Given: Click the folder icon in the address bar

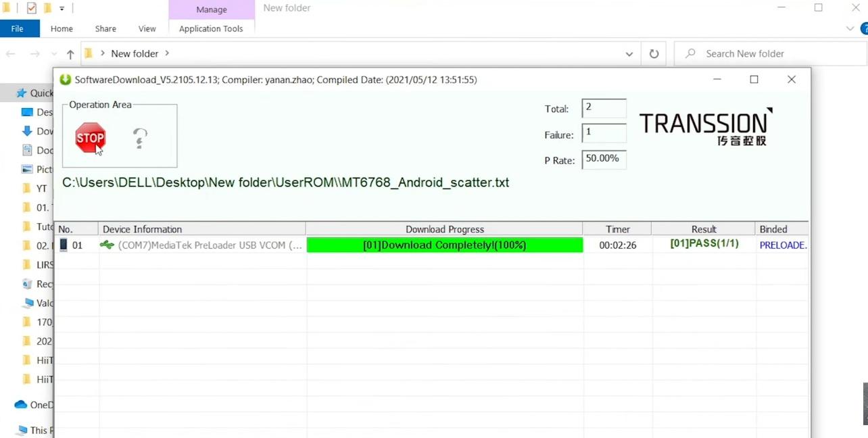Looking at the screenshot, I should click(88, 53).
